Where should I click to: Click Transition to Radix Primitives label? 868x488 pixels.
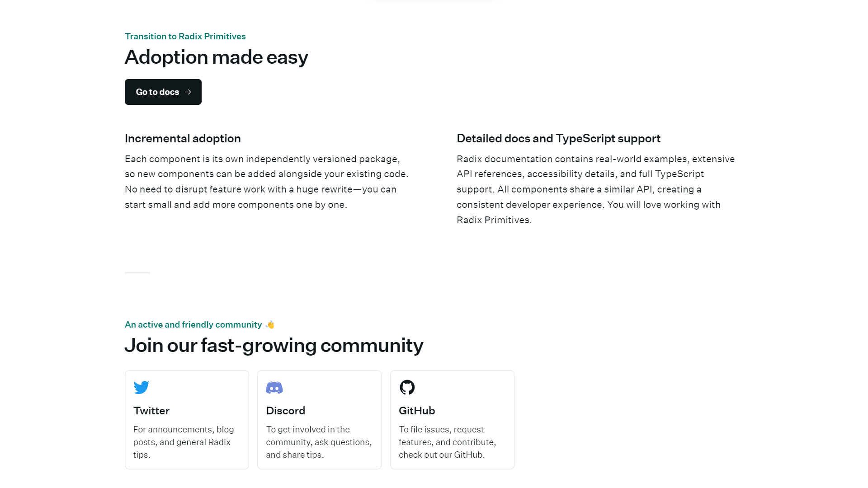click(x=185, y=36)
